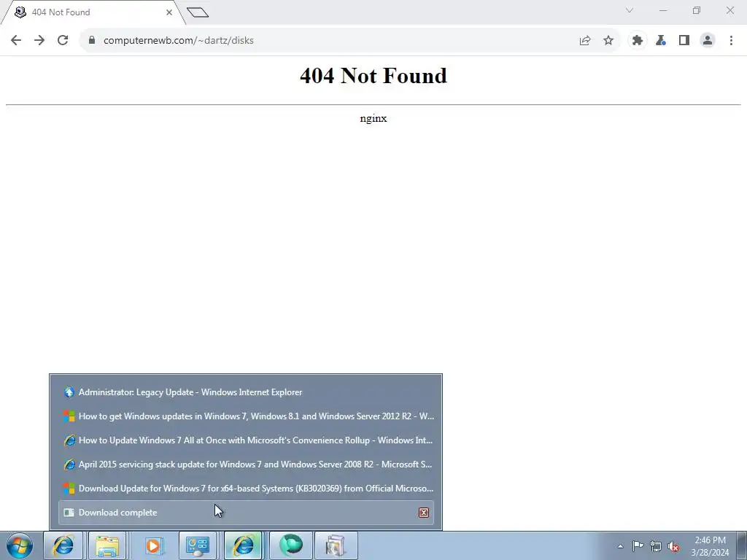Click the muted volume tray icon
This screenshot has height=560, width=747.
pos(673,546)
